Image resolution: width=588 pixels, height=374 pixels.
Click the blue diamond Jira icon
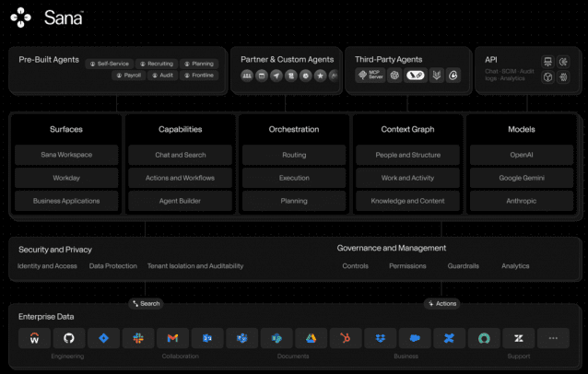point(103,338)
